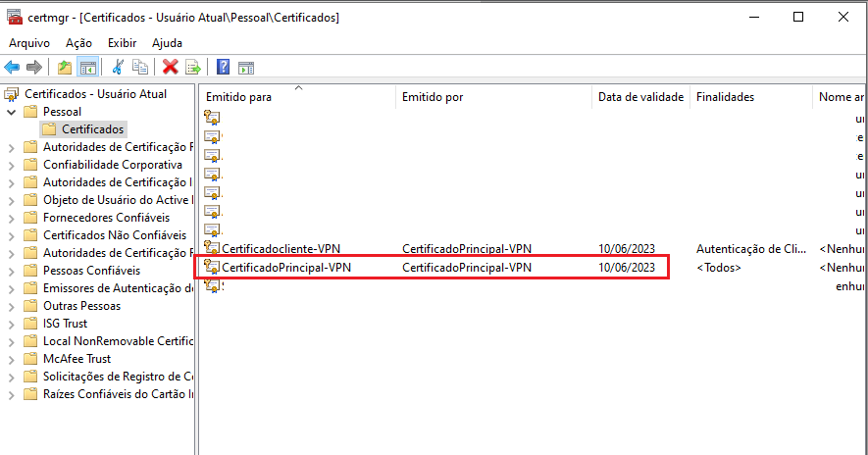Toggle the Show/Hide Action Pane icon
Image resolution: width=868 pixels, height=455 pixels.
[246, 67]
